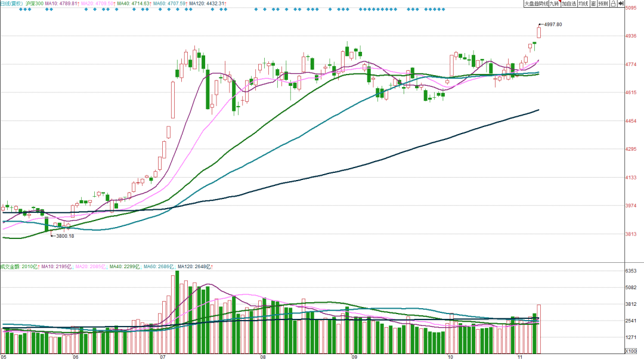This screenshot has height=360, width=644.
Task: Click the 沪深300 index name label
Action: pos(34,4)
